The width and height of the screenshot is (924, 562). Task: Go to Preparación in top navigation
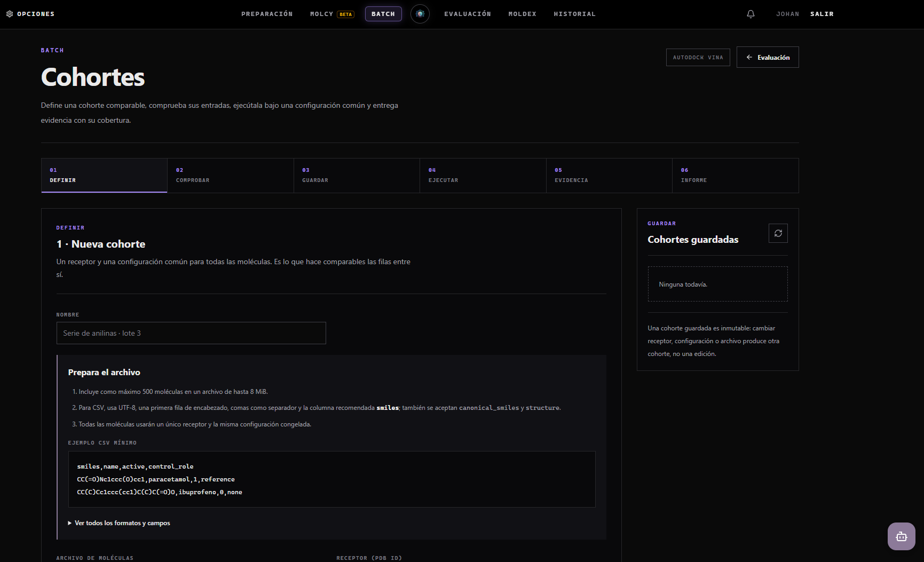tap(267, 14)
